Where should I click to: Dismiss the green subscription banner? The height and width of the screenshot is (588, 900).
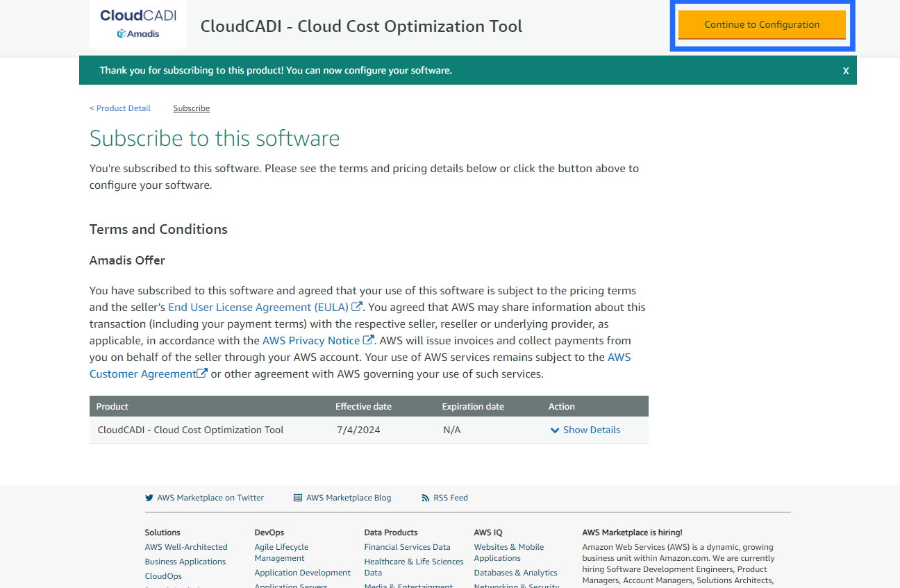click(846, 71)
